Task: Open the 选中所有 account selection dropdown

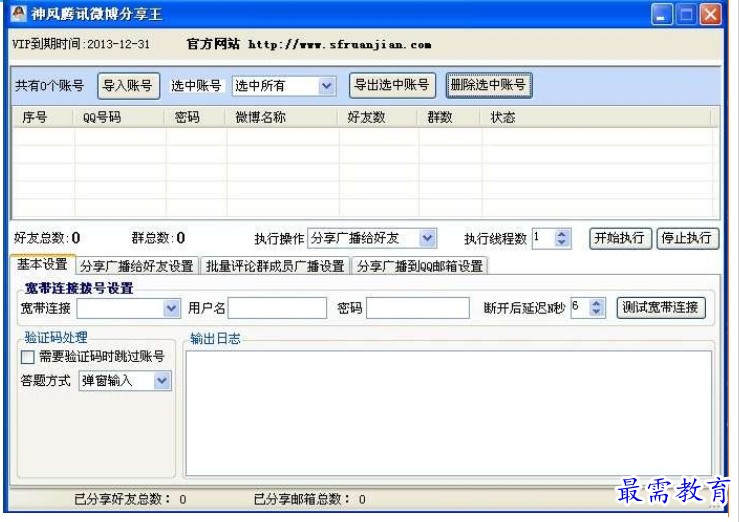Action: [x=326, y=86]
